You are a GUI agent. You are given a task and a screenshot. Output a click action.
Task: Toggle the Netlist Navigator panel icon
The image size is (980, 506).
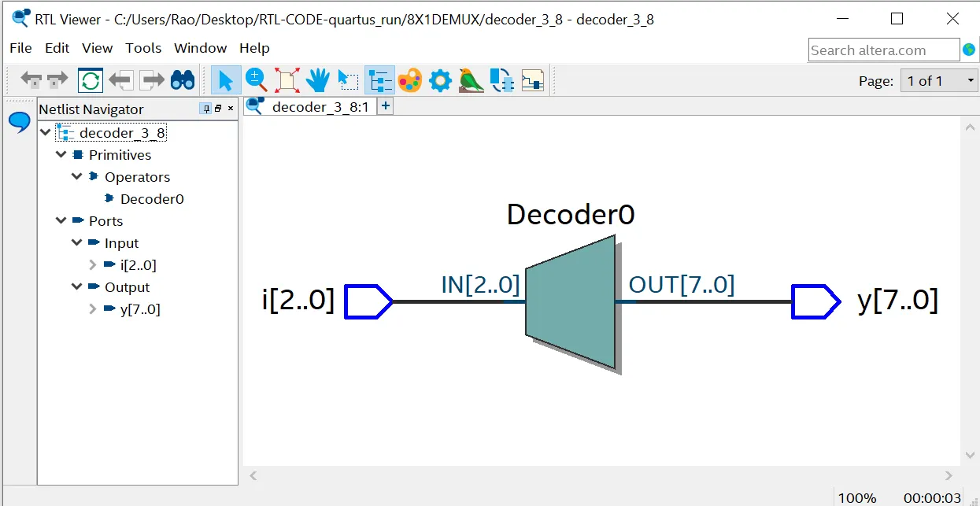379,79
